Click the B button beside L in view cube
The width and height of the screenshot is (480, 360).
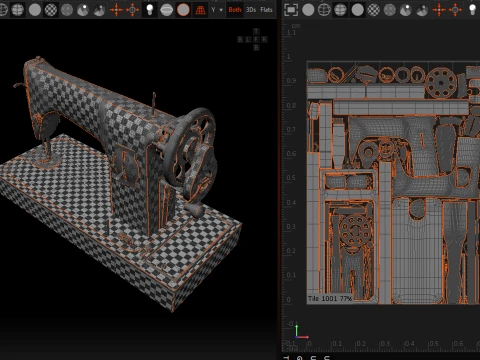coord(240,39)
